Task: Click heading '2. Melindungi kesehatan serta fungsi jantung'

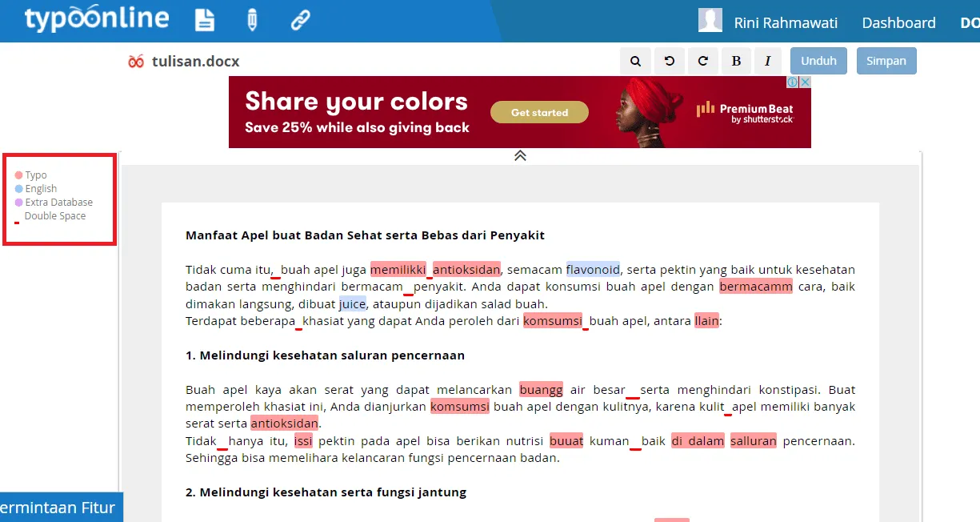Action: (326, 492)
